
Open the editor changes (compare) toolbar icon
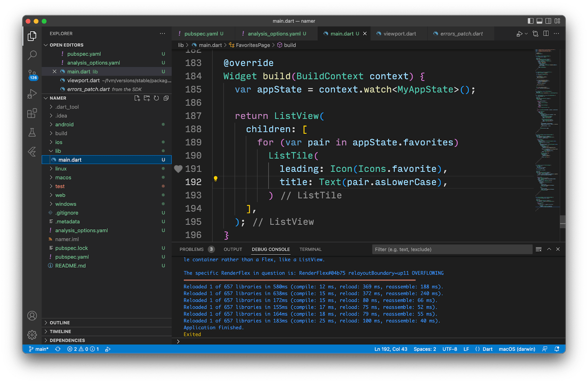pyautogui.click(x=535, y=33)
